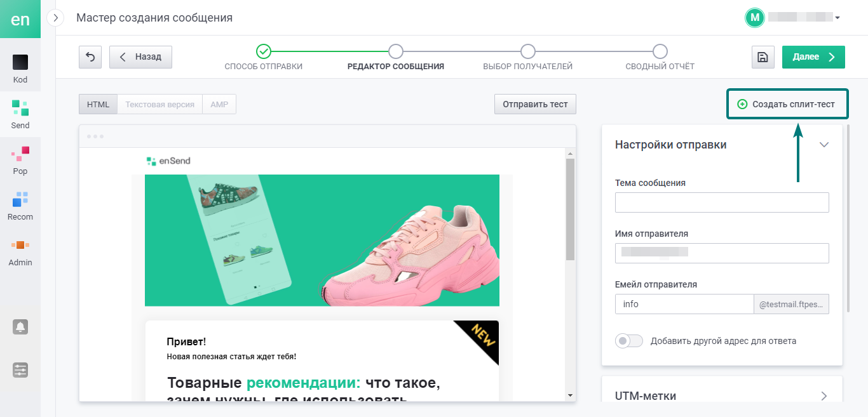Switch to the Текстовая версия tab
This screenshot has width=868, height=417.
[159, 104]
